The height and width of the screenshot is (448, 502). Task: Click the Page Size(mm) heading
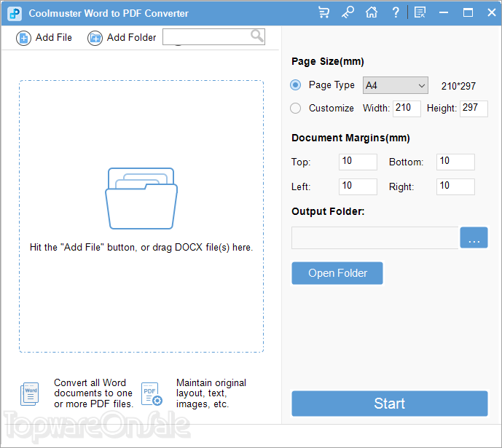[x=328, y=61]
